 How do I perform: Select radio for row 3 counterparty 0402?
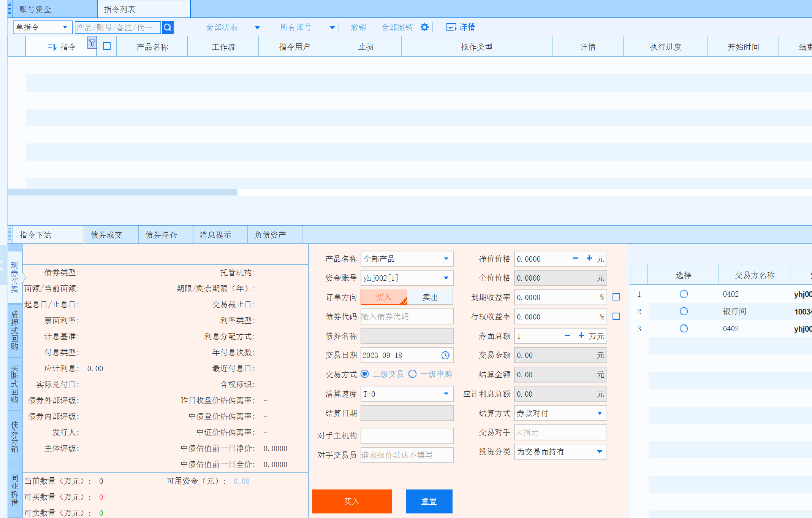pos(684,329)
